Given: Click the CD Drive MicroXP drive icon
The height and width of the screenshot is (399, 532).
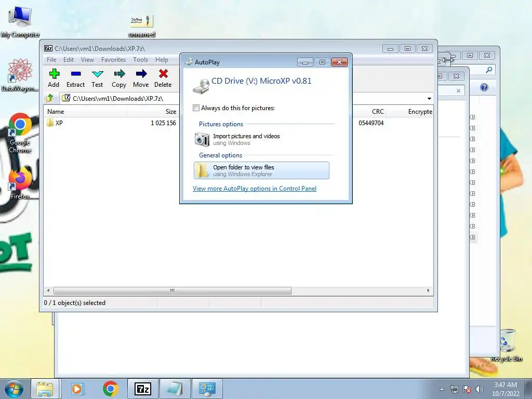Looking at the screenshot, I should (201, 87).
